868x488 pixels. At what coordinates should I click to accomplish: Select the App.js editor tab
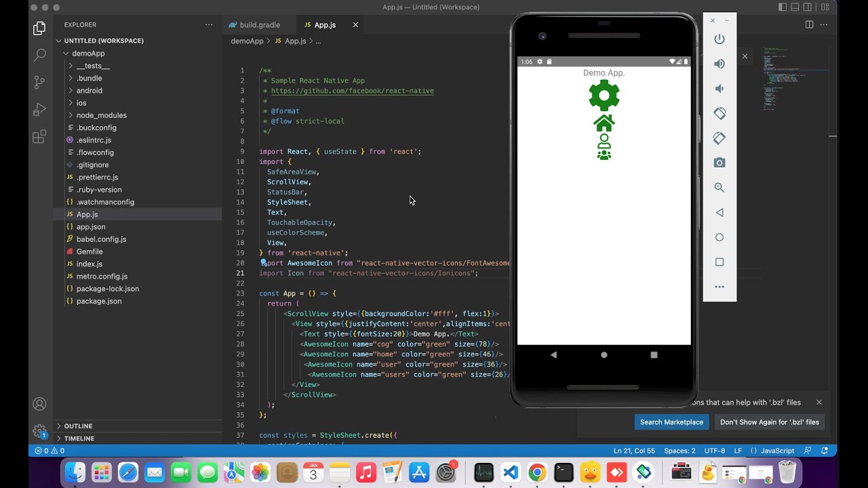tap(324, 24)
